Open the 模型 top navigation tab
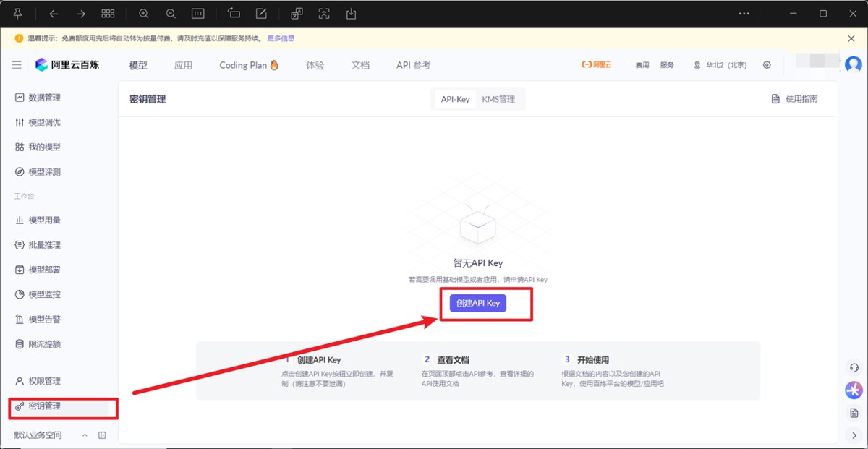This screenshot has height=449, width=868. (x=138, y=65)
